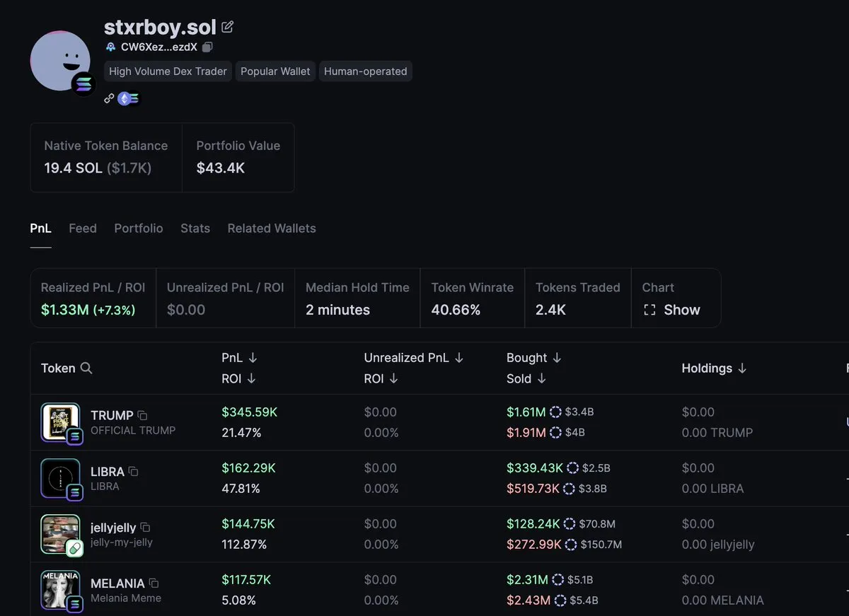Copy the wallet address CW6Xez...ezdX

207,47
